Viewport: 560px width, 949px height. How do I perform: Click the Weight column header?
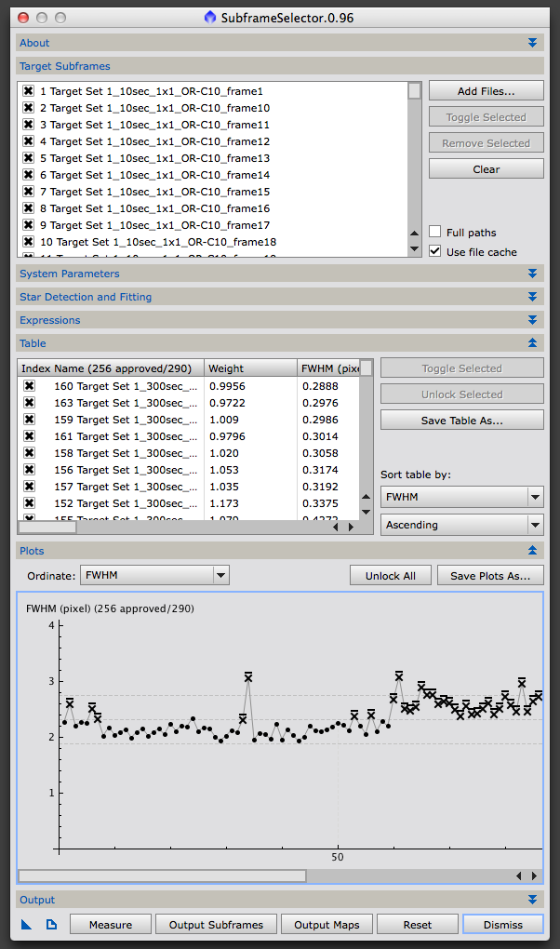coord(249,368)
